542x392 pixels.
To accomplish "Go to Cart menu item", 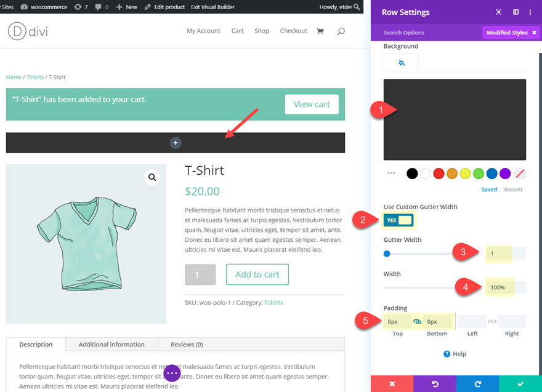I will click(237, 31).
